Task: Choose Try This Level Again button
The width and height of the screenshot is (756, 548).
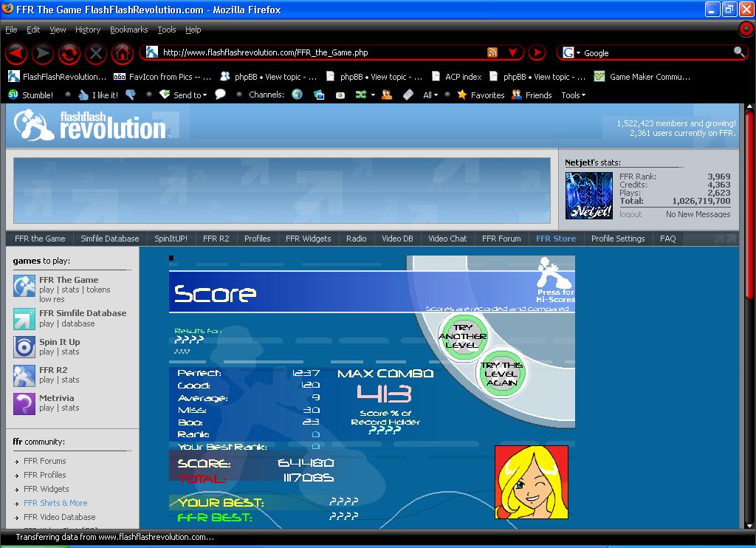Action: (501, 374)
